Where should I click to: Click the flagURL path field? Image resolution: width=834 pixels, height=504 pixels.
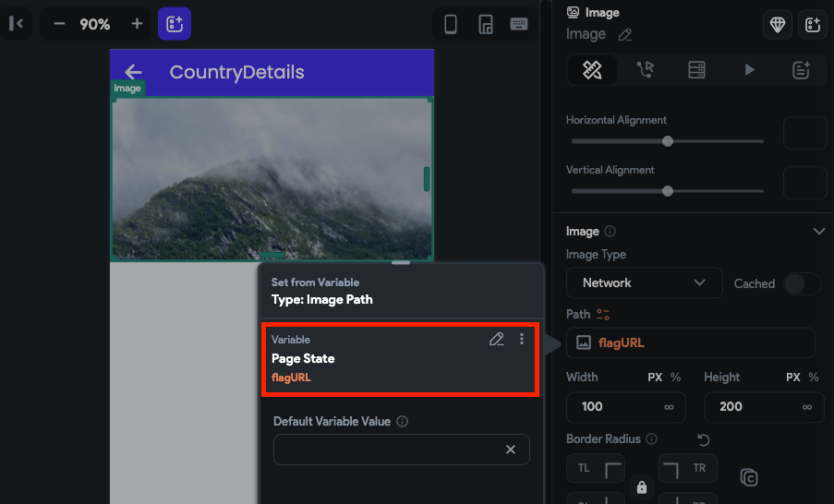pyautogui.click(x=691, y=342)
